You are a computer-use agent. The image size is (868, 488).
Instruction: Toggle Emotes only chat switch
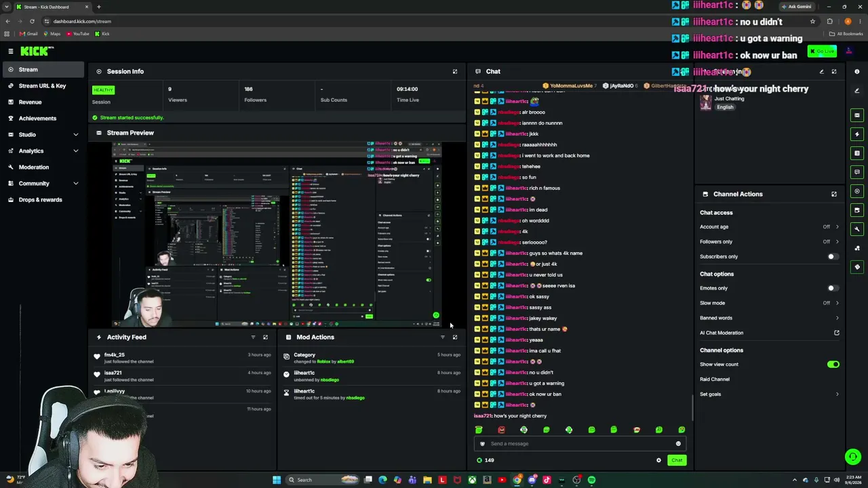coord(833,288)
